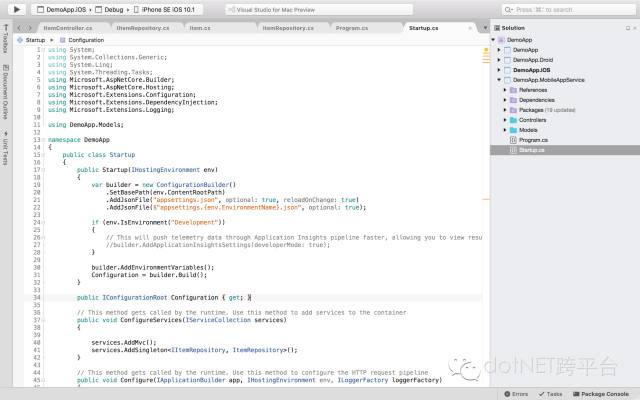Viewport: 640px width, 400px height.
Task: Click 'using DemoApp.Models;' line in editor
Action: point(86,125)
